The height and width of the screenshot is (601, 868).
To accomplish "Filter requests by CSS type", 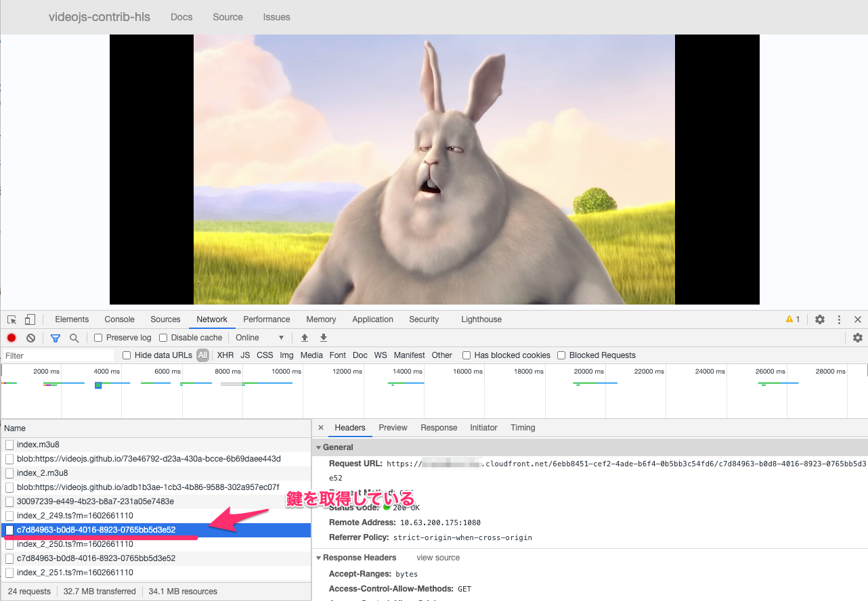I will coord(265,355).
